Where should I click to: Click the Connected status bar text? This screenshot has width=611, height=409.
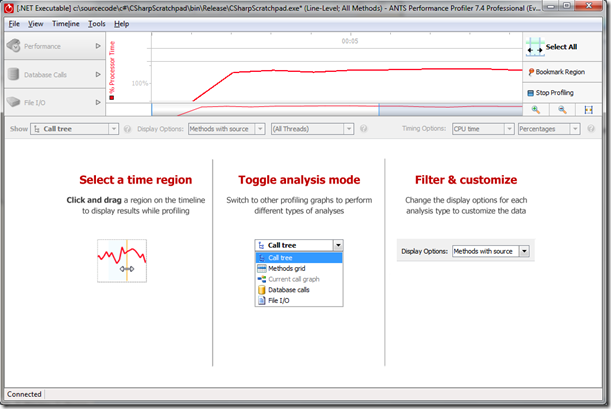[x=24, y=394]
